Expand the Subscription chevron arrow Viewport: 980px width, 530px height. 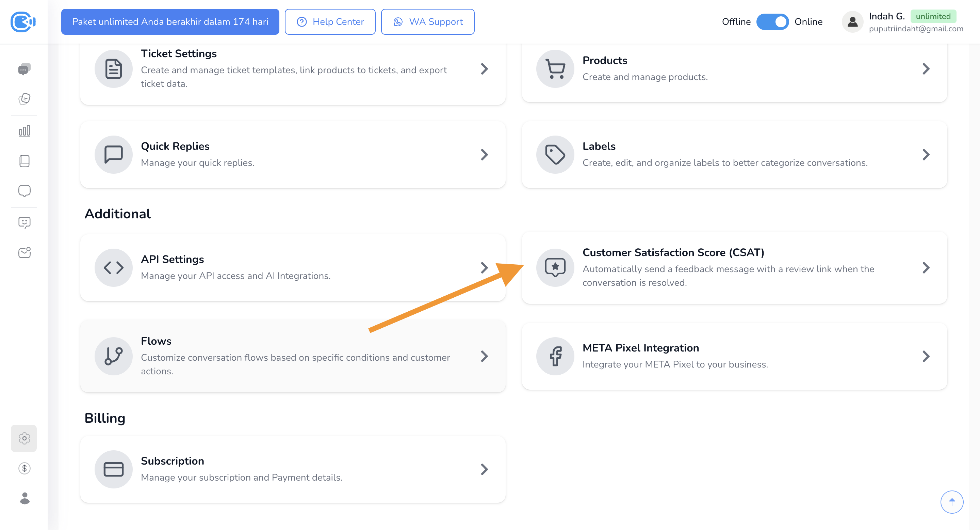[x=484, y=469]
